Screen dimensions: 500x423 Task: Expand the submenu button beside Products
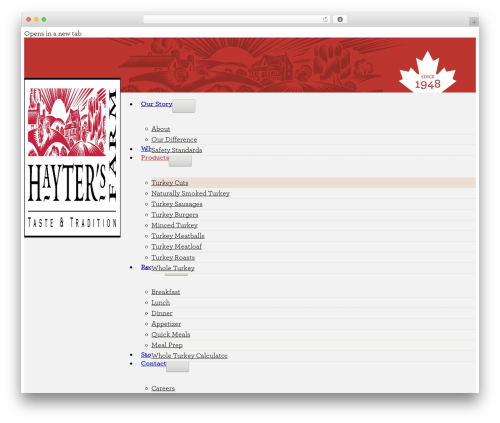(x=180, y=161)
